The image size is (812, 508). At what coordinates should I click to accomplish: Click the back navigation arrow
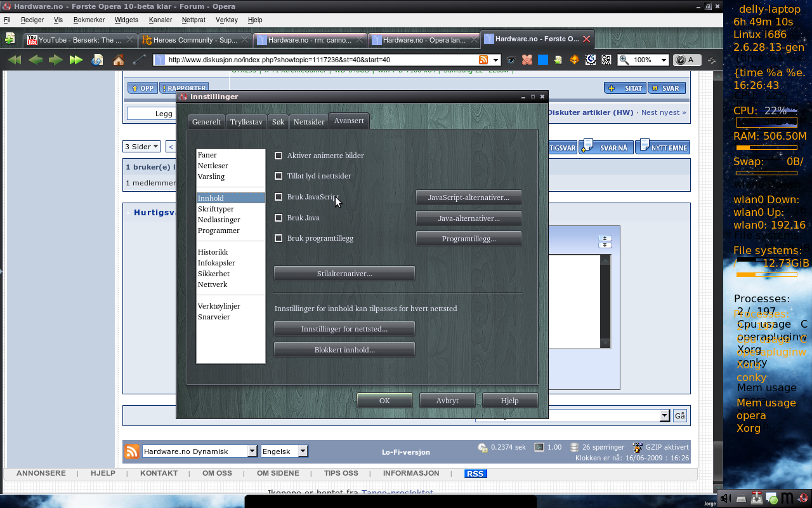pyautogui.click(x=35, y=60)
